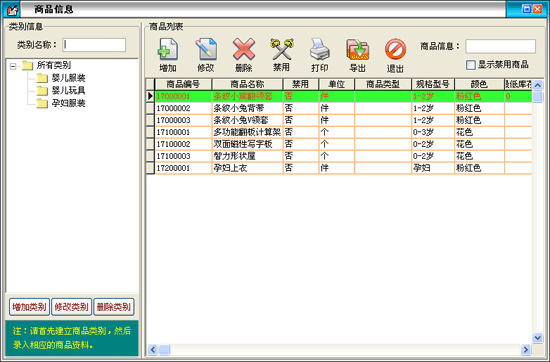
Task: Close the 商品信息 window
Action: [537, 9]
